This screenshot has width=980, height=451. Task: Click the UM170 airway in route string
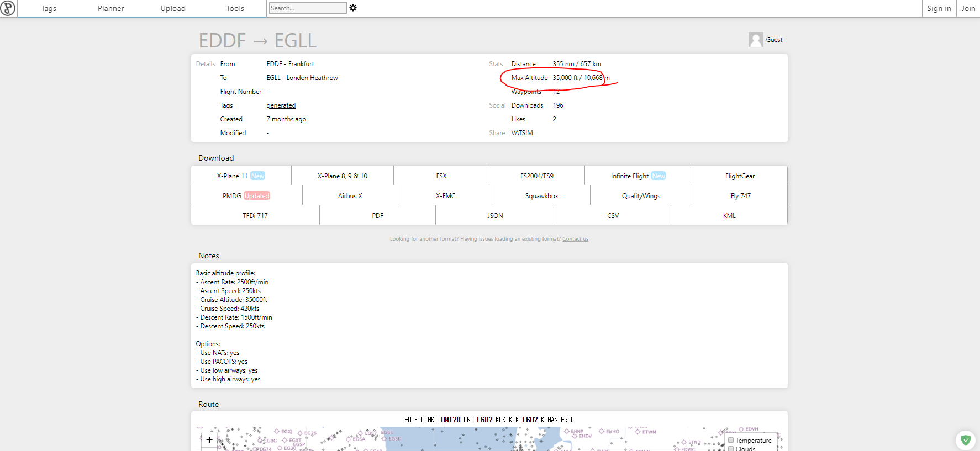coord(450,420)
